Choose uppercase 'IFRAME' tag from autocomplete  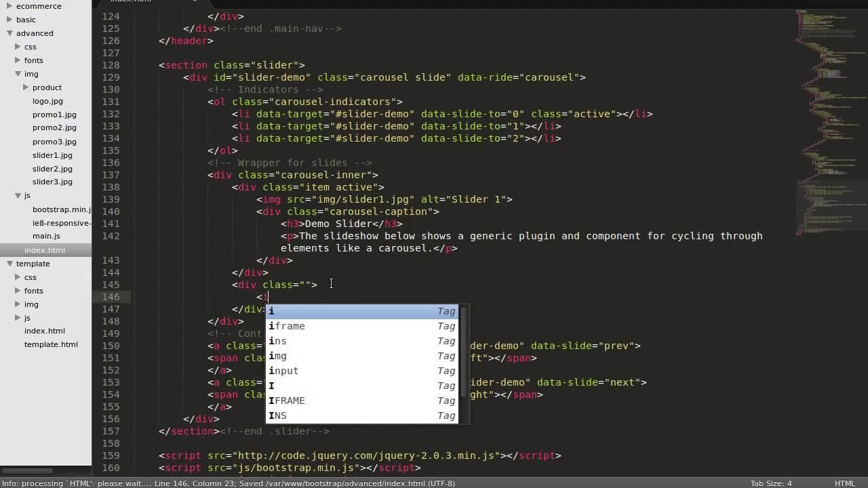point(362,401)
